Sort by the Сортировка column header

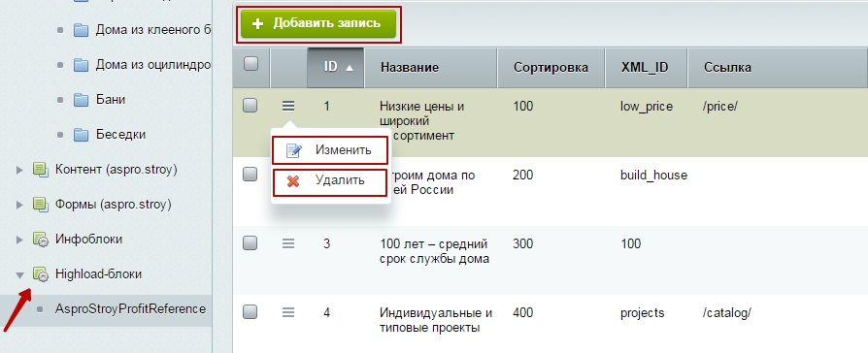551,68
